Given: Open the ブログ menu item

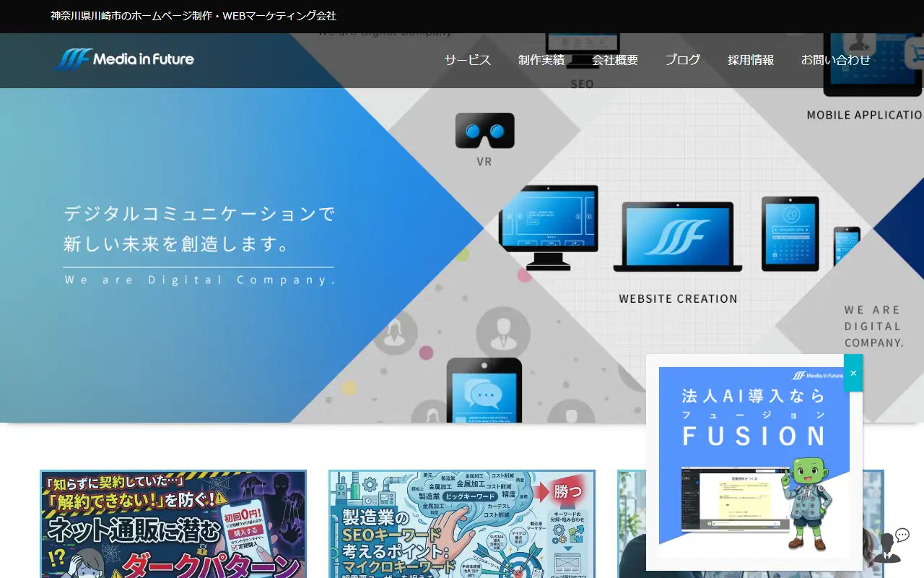Looking at the screenshot, I should coord(683,60).
